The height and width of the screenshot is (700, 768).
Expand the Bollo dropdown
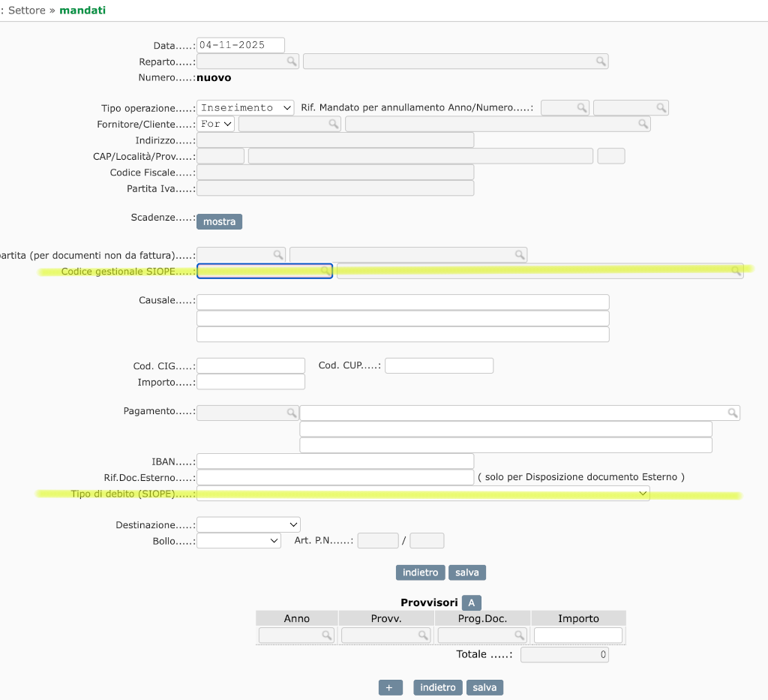238,540
